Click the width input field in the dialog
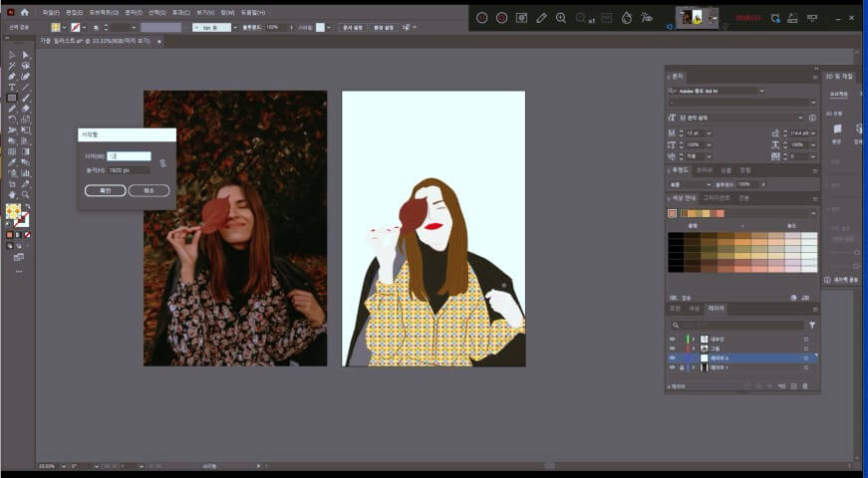868x478 pixels. (129, 156)
